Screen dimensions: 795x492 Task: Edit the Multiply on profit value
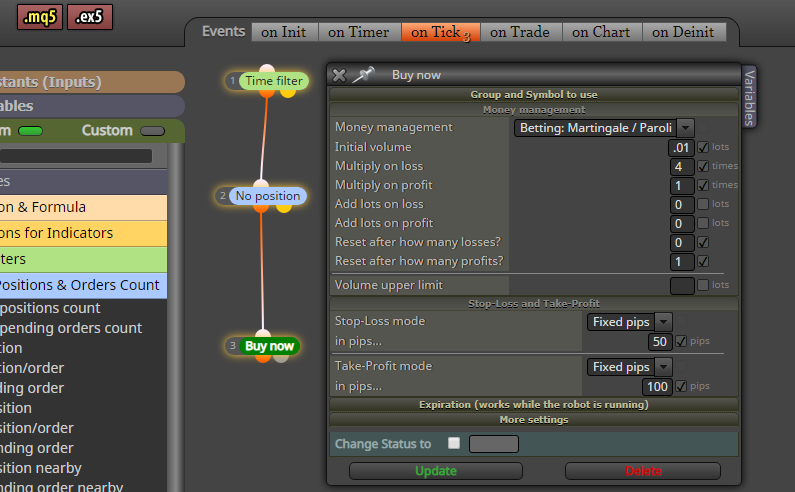(x=682, y=186)
